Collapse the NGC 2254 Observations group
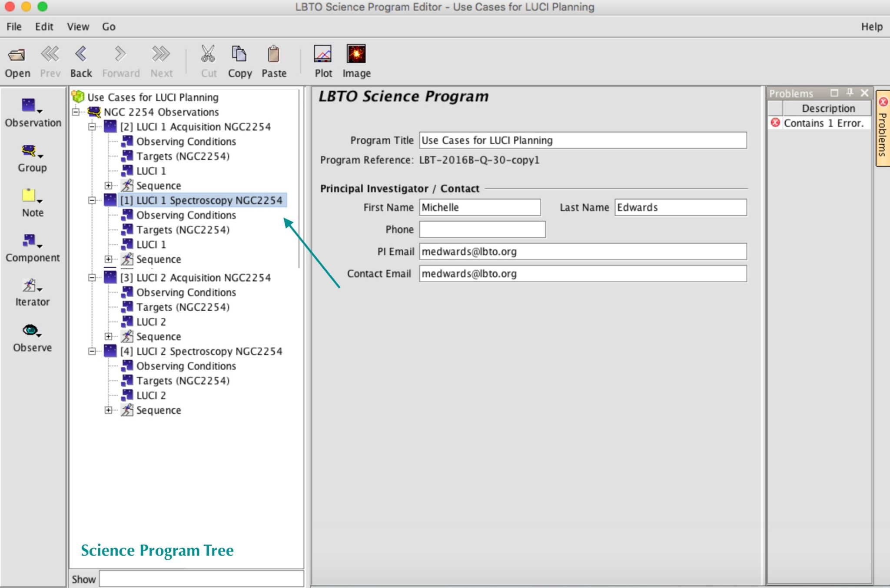Screen dimensions: 890x588 [x=76, y=112]
